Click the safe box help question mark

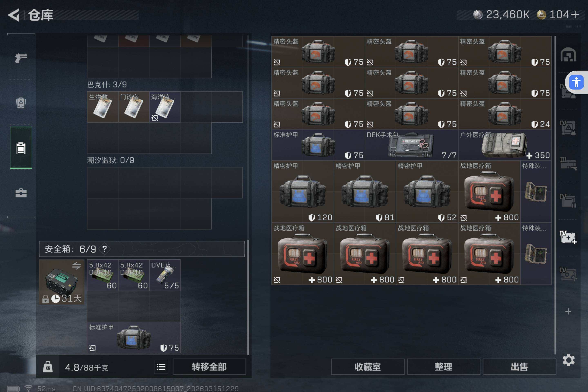point(105,249)
